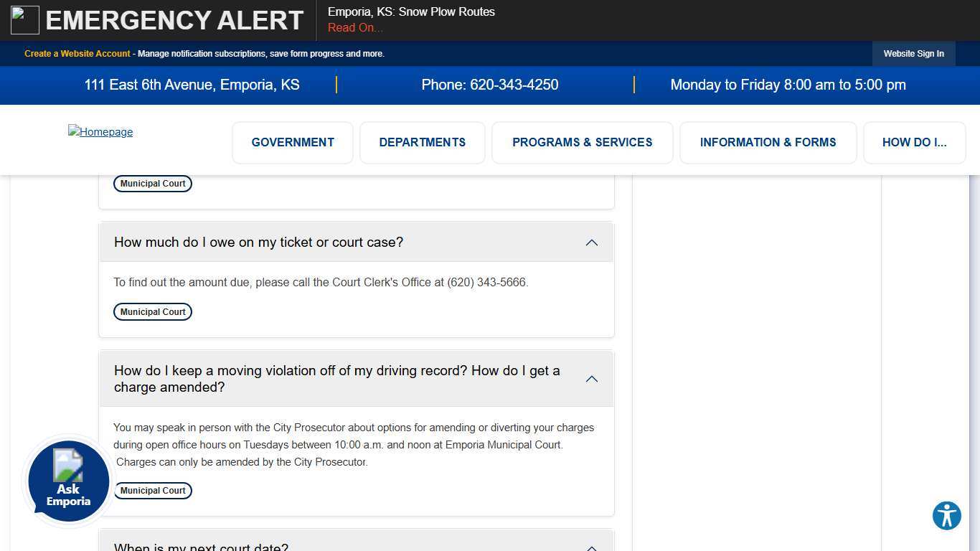
Task: Open the Government menu
Action: pyautogui.click(x=293, y=142)
